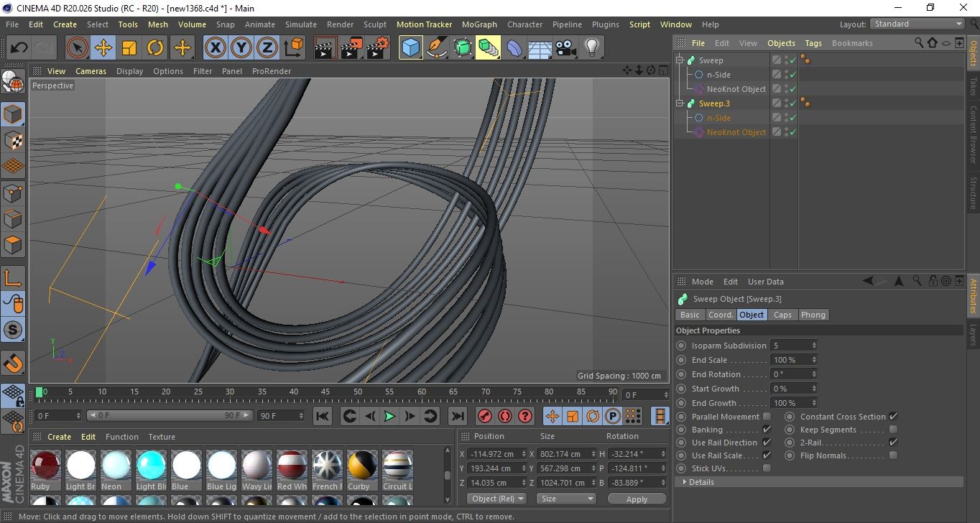Click the Floor environment icon

coord(540,48)
